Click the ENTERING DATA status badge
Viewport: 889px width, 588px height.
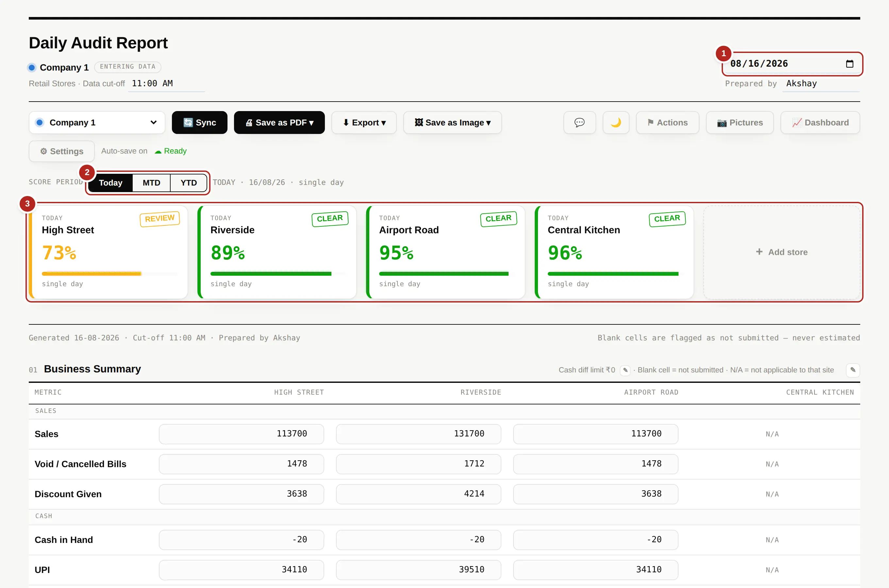click(x=127, y=67)
